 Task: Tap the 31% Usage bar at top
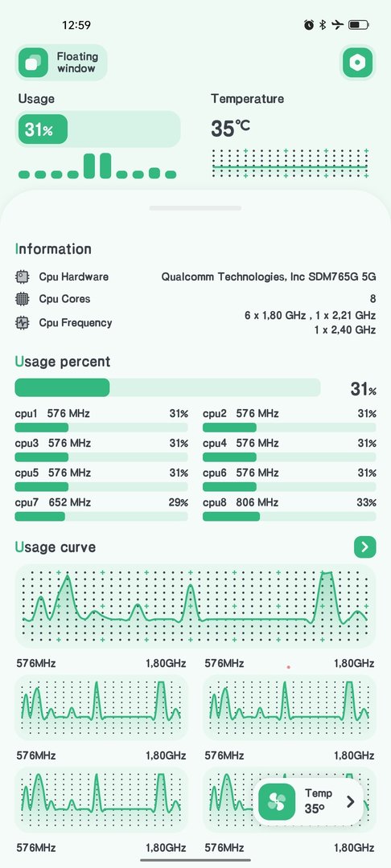[97, 129]
